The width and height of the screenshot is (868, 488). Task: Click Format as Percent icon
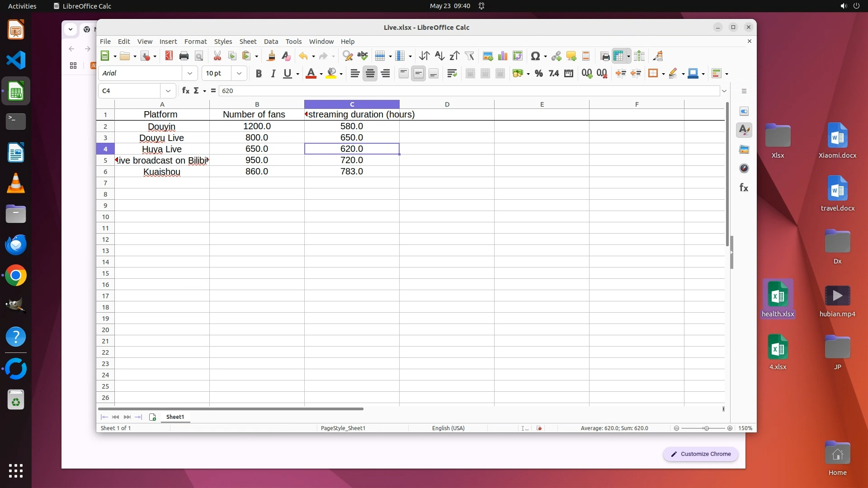pyautogui.click(x=538, y=74)
